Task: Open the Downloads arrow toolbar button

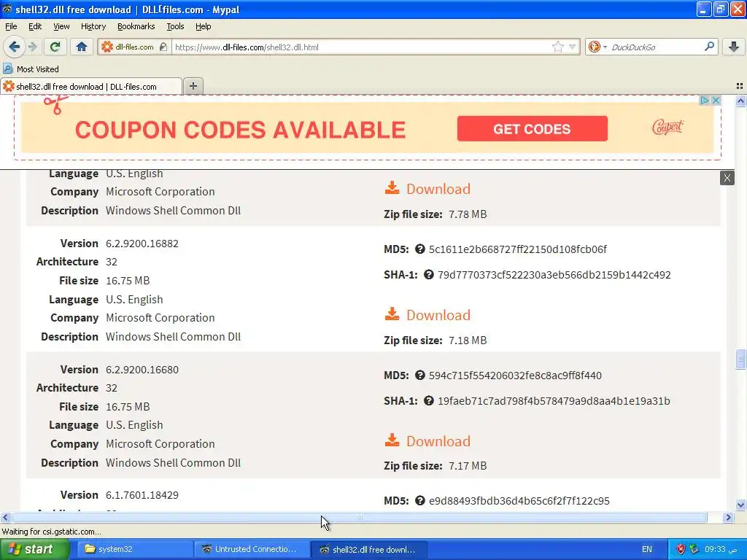Action: click(x=734, y=47)
